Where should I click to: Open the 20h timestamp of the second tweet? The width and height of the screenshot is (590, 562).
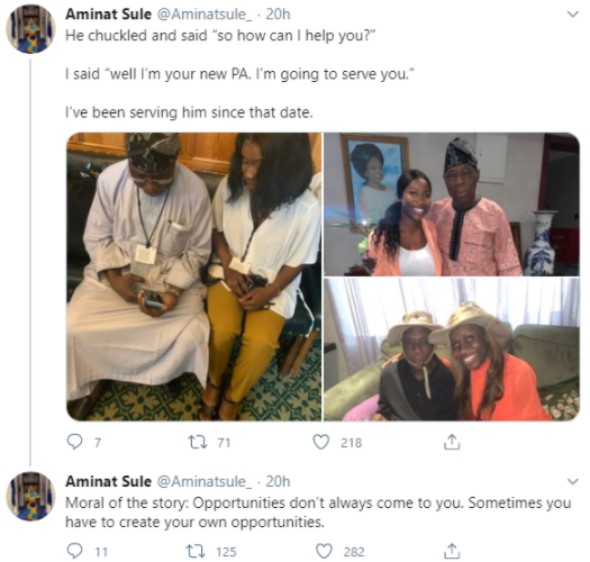click(278, 481)
